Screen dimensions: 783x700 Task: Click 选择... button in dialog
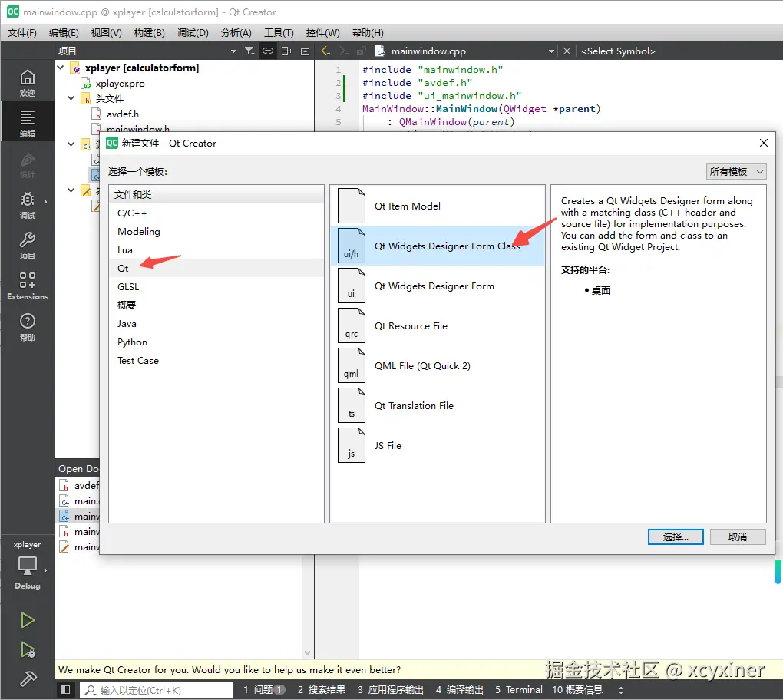pos(676,537)
